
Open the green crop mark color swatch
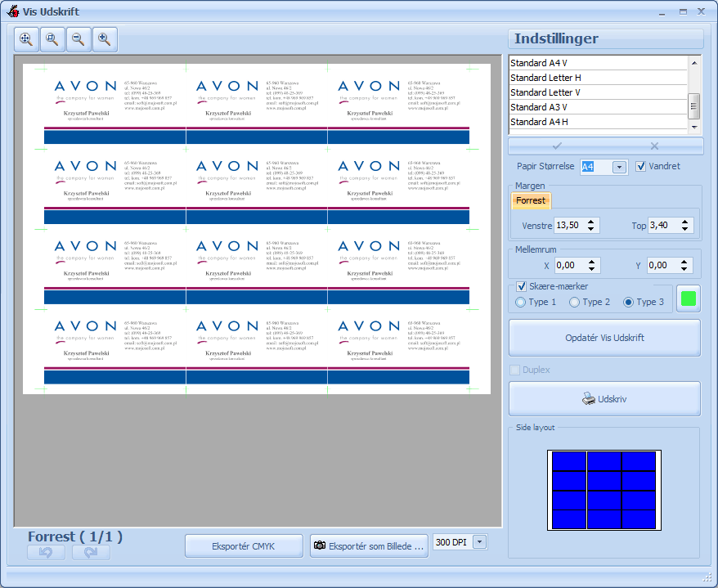click(x=689, y=298)
